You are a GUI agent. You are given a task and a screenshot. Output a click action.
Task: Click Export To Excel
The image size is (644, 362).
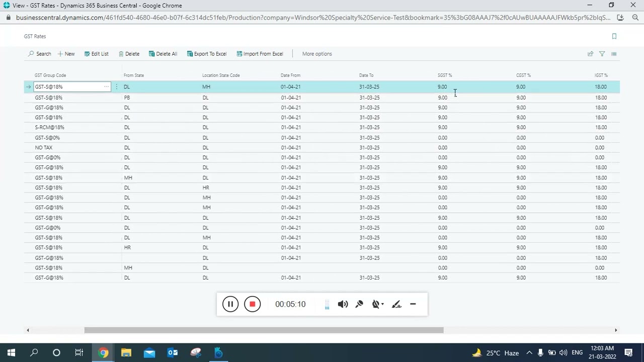(207, 54)
